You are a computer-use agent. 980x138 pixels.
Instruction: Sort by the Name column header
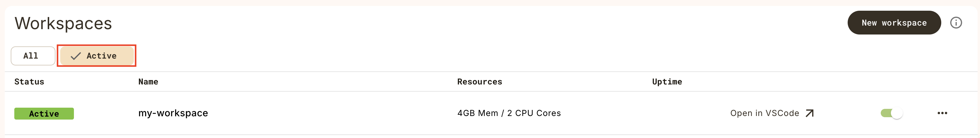coord(148,81)
